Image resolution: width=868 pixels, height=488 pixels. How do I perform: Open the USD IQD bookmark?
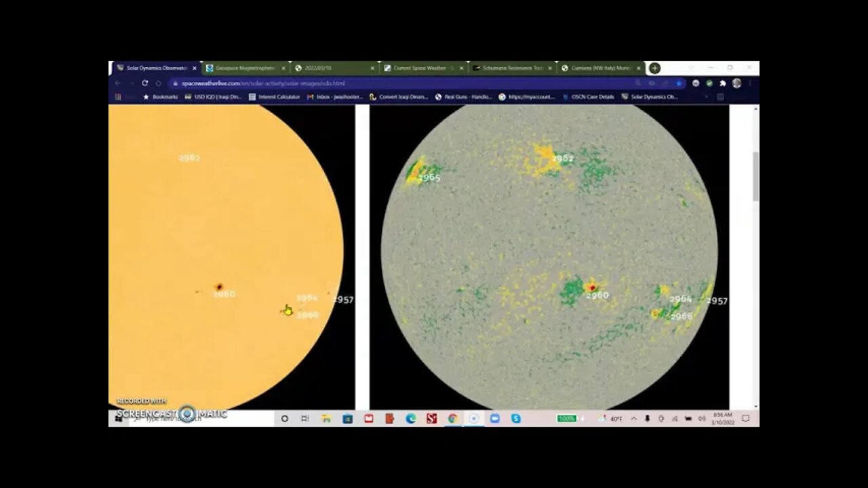click(x=213, y=97)
